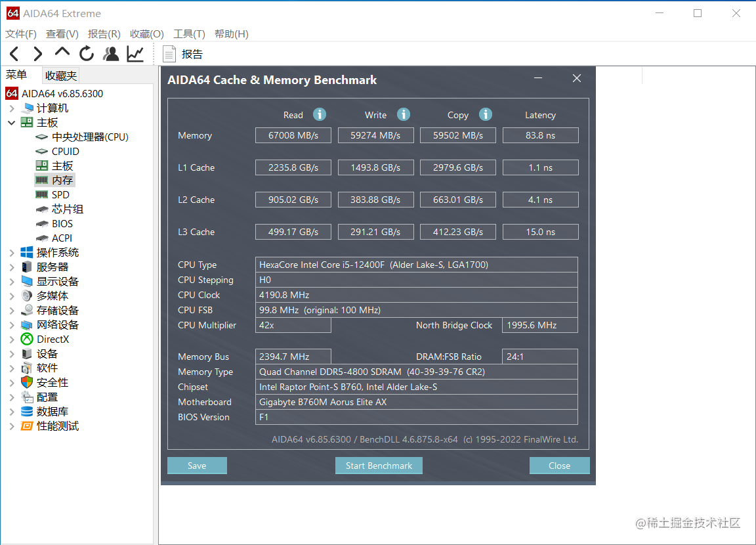Open the 查看(V) menu
The width and height of the screenshot is (756, 545).
click(x=62, y=33)
